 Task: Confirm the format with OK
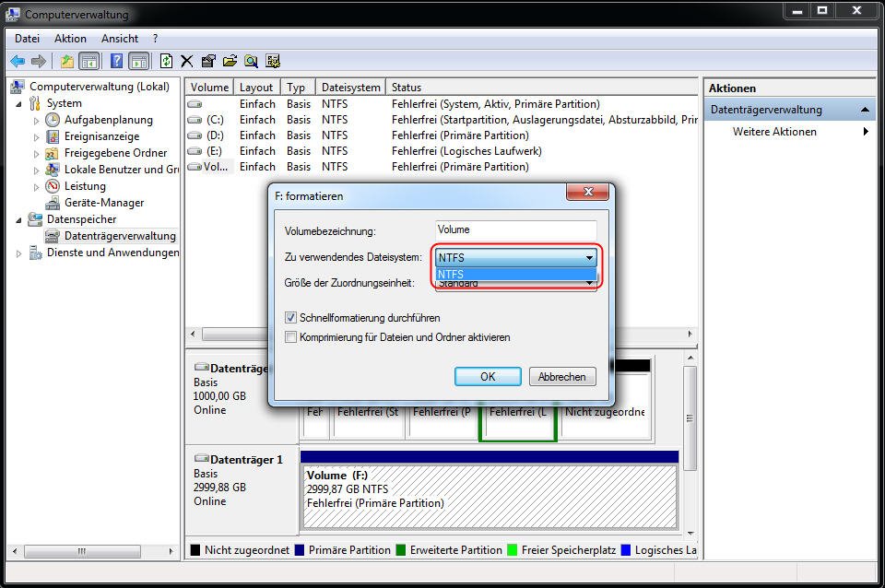488,376
